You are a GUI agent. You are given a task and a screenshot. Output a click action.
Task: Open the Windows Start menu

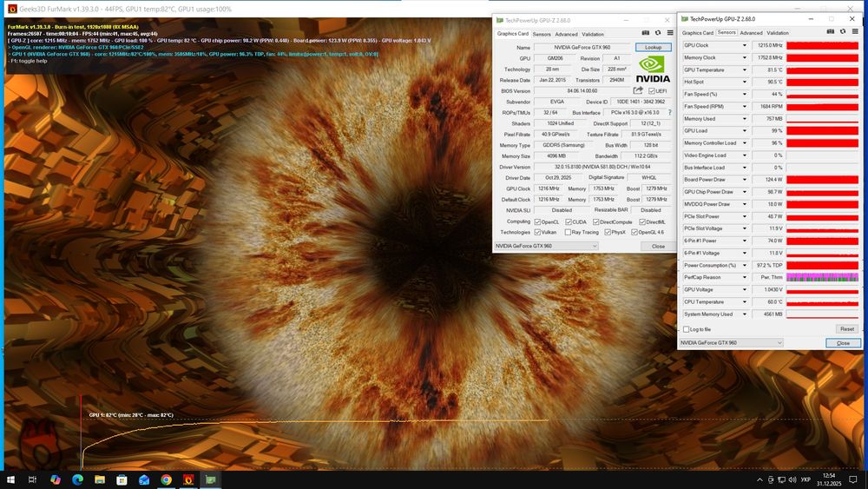(10, 479)
